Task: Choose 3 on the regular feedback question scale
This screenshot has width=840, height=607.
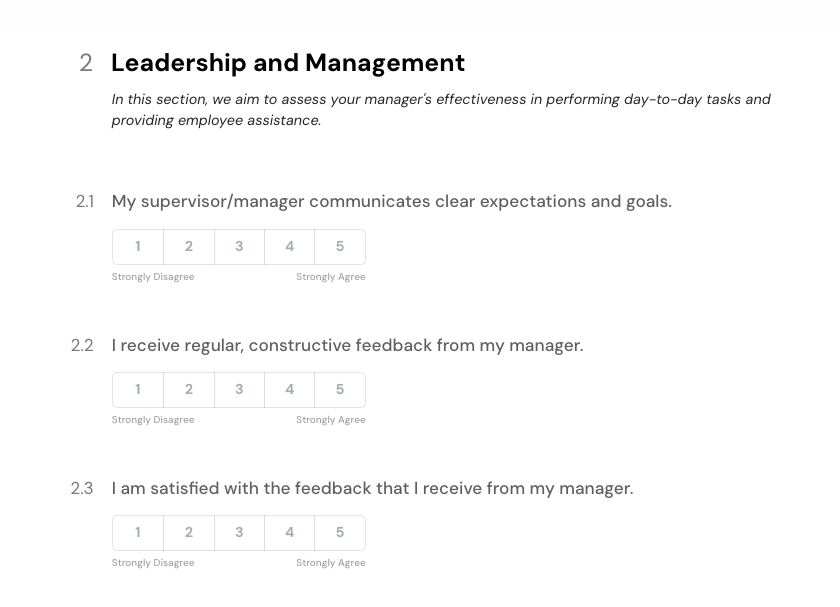Action: (239, 389)
